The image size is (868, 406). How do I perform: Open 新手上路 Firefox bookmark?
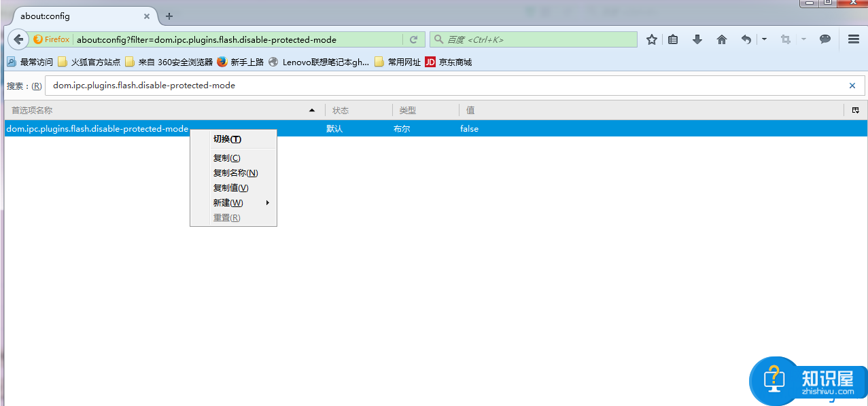pyautogui.click(x=241, y=62)
